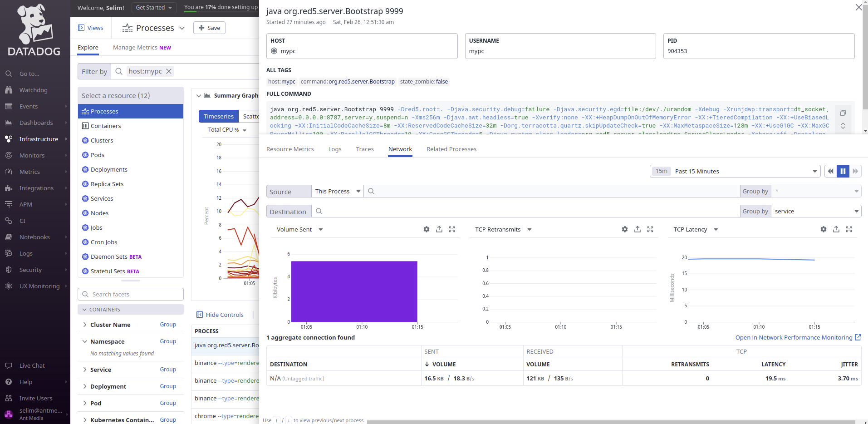Switch to Related Processes tab
Viewport: 868px width, 424px height.
click(x=451, y=149)
